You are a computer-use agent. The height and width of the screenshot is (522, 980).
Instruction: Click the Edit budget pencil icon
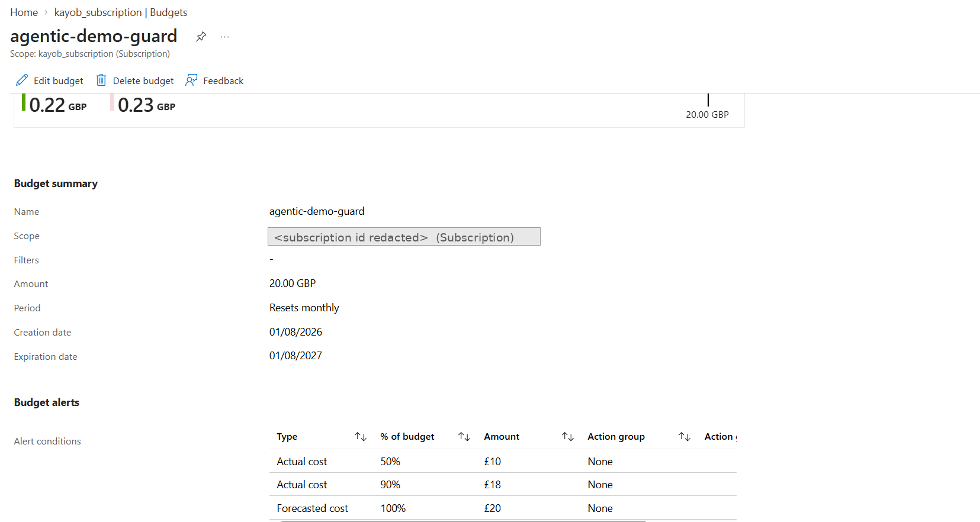[x=22, y=80]
